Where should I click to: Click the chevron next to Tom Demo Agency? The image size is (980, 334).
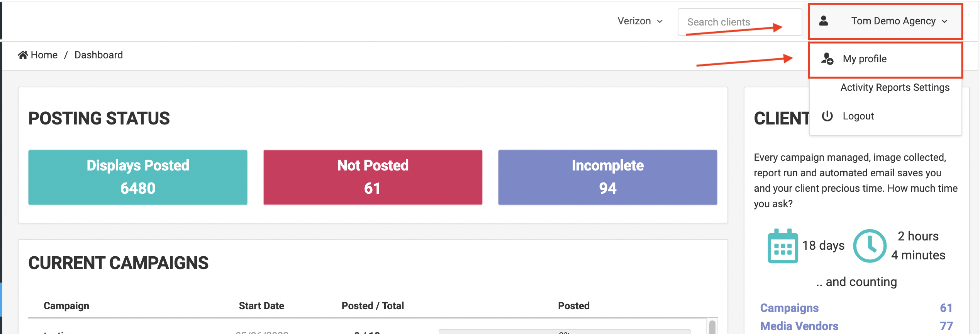point(944,21)
